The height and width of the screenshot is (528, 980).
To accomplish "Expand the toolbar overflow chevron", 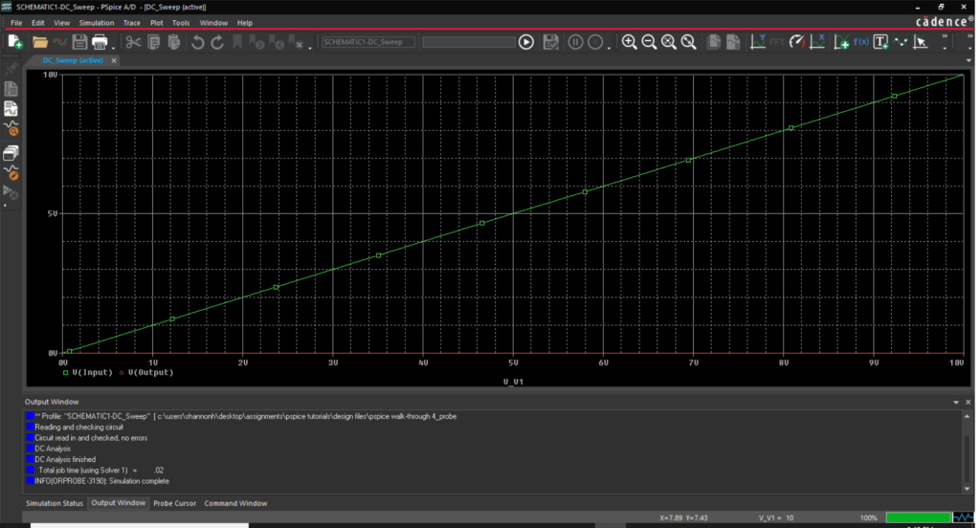I will [945, 38].
